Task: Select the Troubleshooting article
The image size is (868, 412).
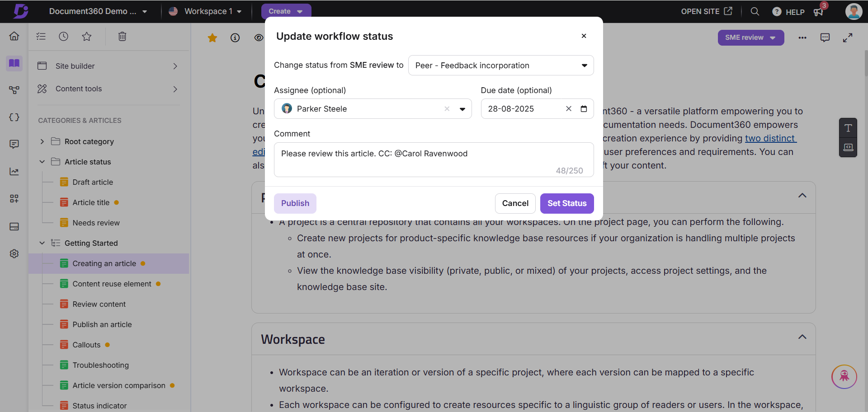Action: [100, 365]
